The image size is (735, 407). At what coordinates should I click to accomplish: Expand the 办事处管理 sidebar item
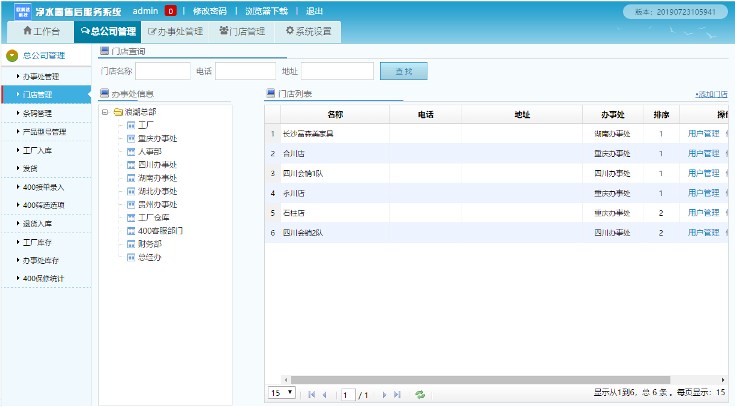coord(40,76)
